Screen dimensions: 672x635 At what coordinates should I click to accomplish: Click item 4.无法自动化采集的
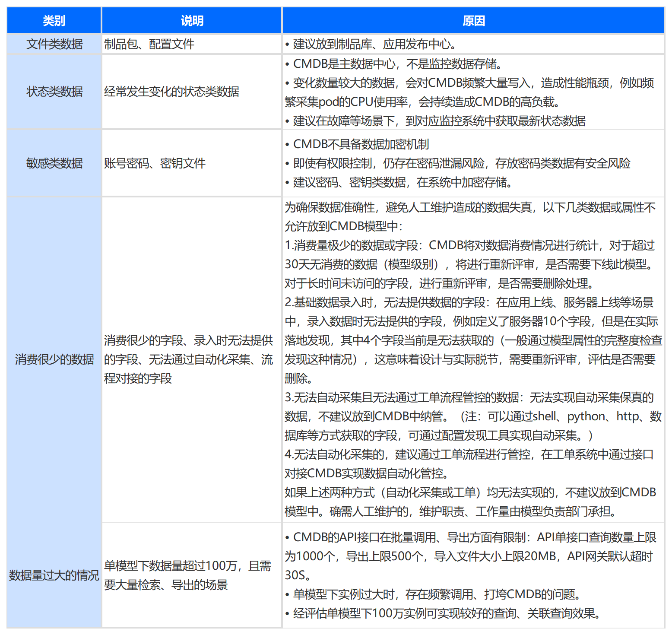click(470, 464)
